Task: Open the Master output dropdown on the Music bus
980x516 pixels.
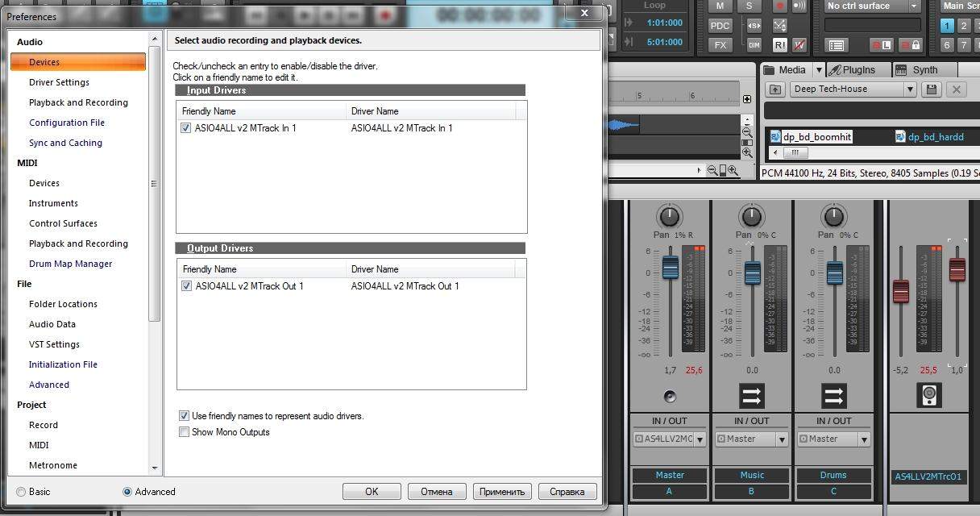Action: pyautogui.click(x=782, y=439)
